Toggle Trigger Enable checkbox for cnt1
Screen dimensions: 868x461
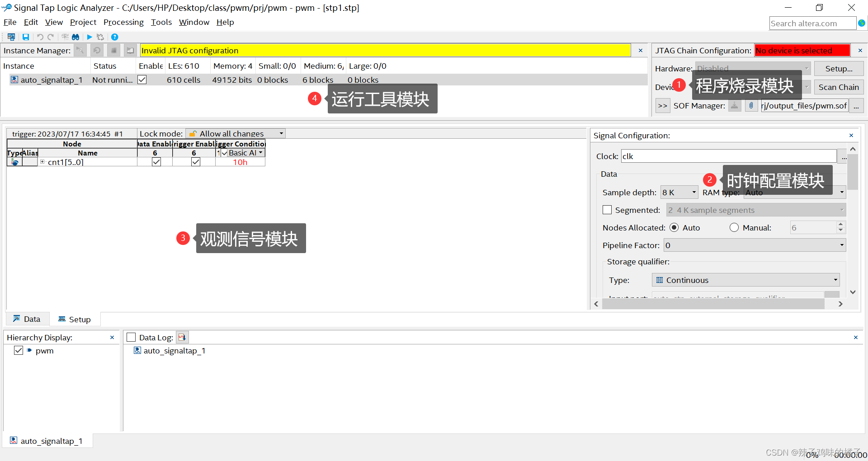click(195, 162)
